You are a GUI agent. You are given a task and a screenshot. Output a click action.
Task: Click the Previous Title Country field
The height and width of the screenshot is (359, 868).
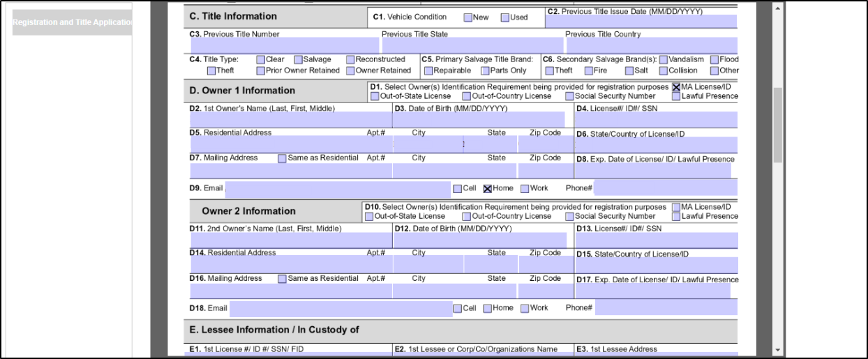click(651, 46)
